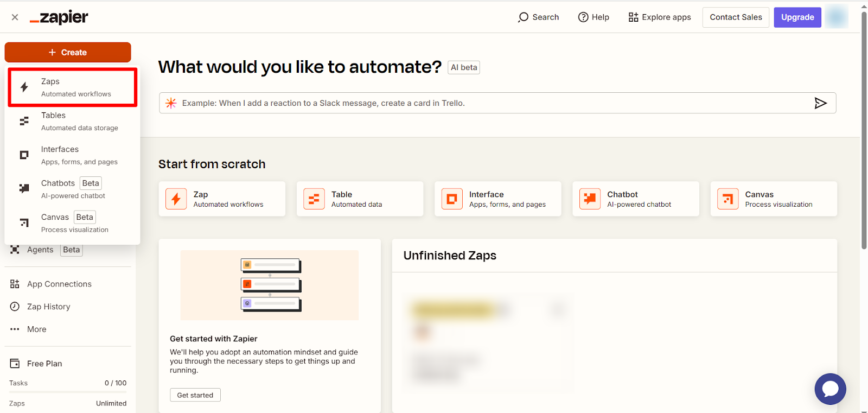Open the chat support bubble
The image size is (868, 413).
point(830,389)
